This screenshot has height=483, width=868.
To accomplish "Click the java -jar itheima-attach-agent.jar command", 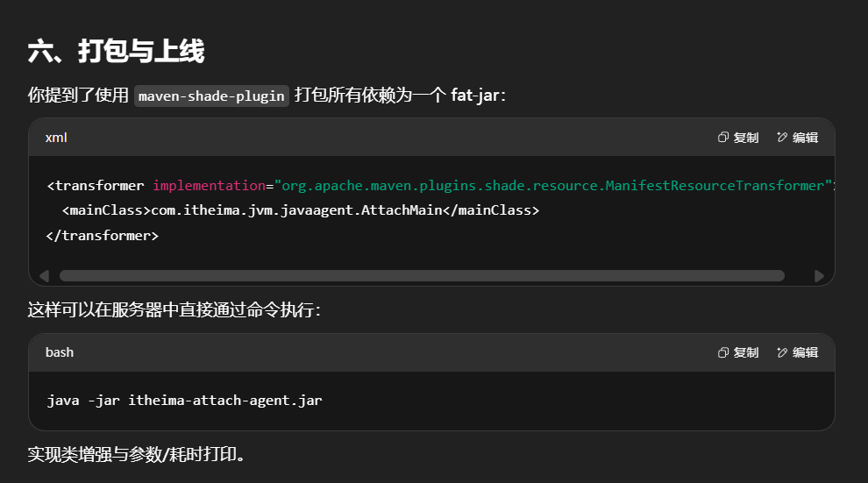I will [x=185, y=401].
